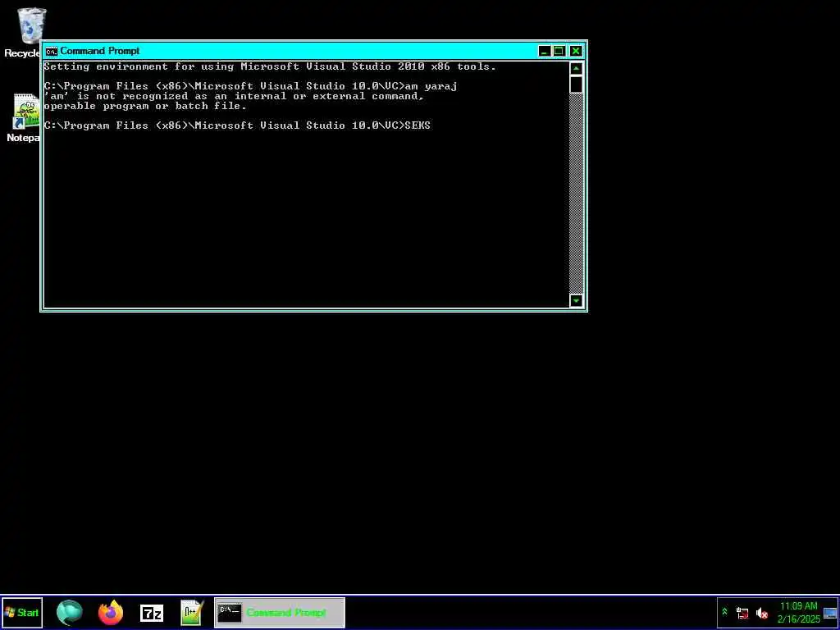Click the muted volume tray icon
This screenshot has height=630, width=840.
[x=761, y=613]
